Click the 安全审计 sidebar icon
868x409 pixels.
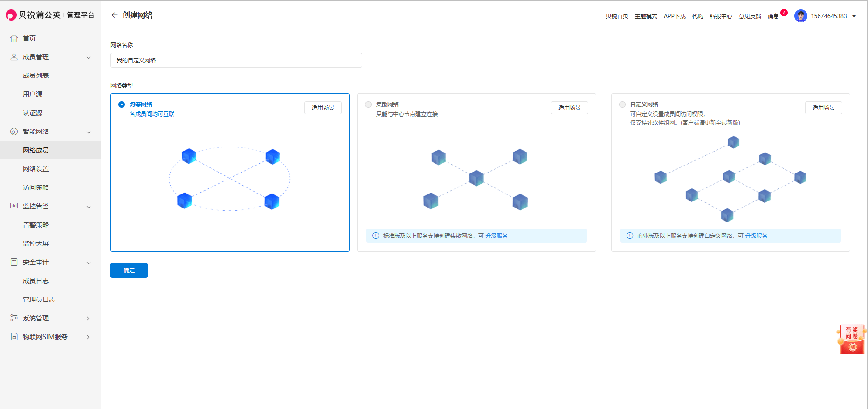[14, 262]
